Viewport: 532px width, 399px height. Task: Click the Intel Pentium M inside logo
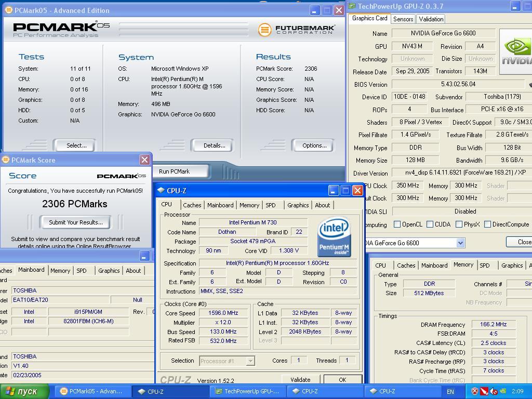[x=334, y=237]
